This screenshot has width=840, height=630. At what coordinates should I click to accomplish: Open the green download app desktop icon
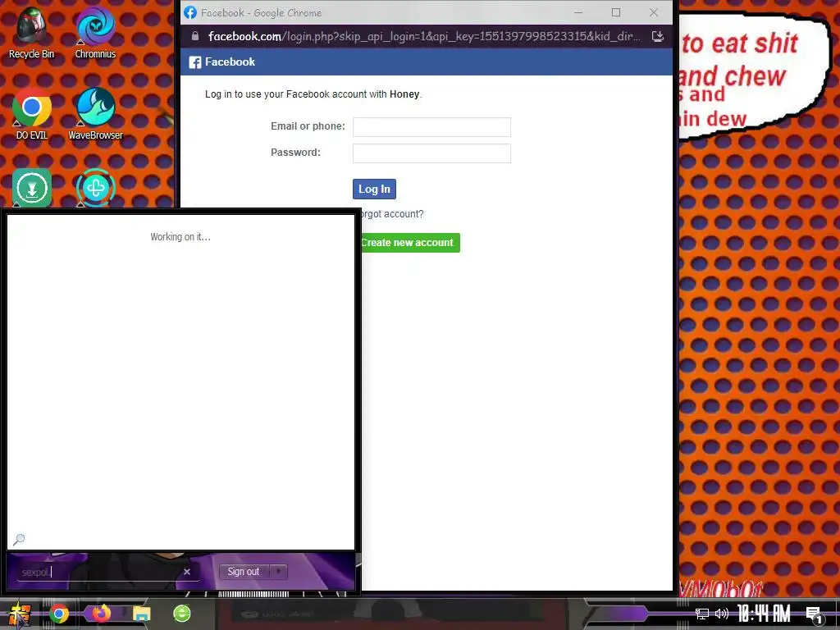pos(32,188)
